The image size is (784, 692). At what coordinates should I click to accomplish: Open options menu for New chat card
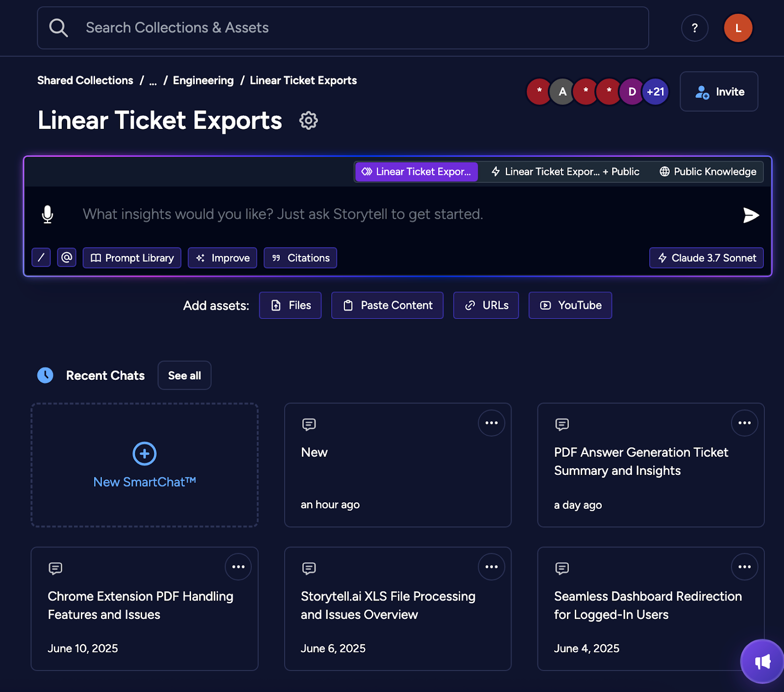[491, 423]
